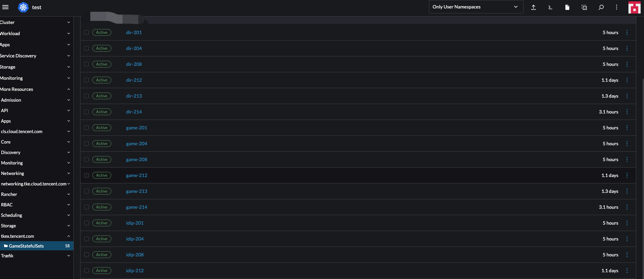Open the resource search icon

[601, 7]
